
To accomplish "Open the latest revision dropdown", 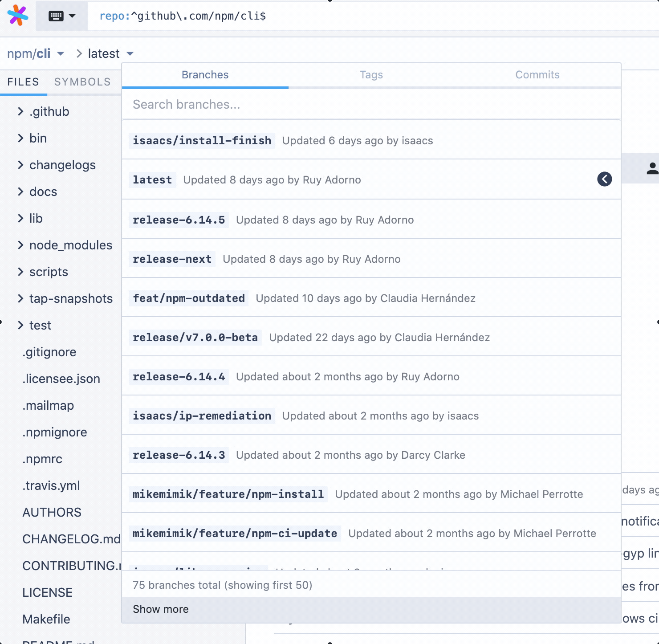I will click(x=111, y=54).
